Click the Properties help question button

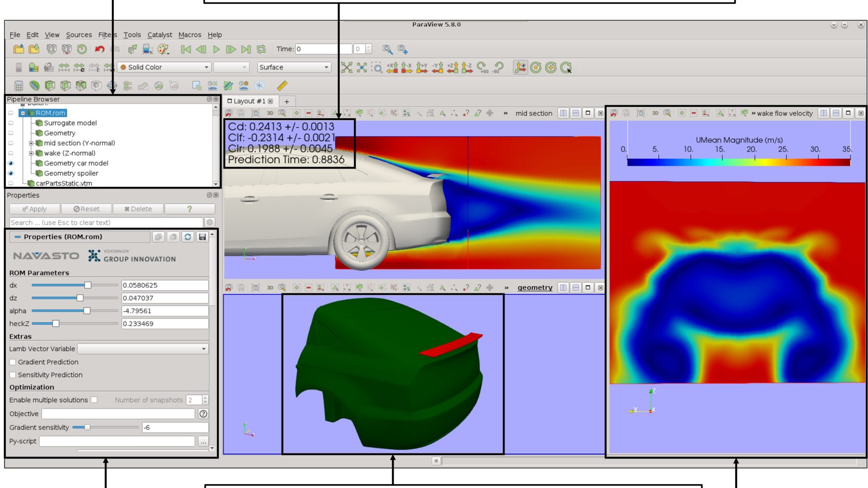pos(189,209)
